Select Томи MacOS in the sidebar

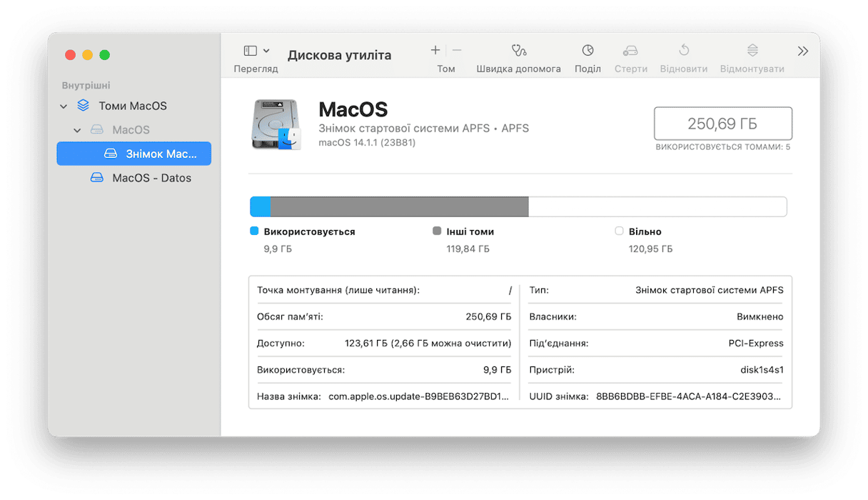(132, 106)
